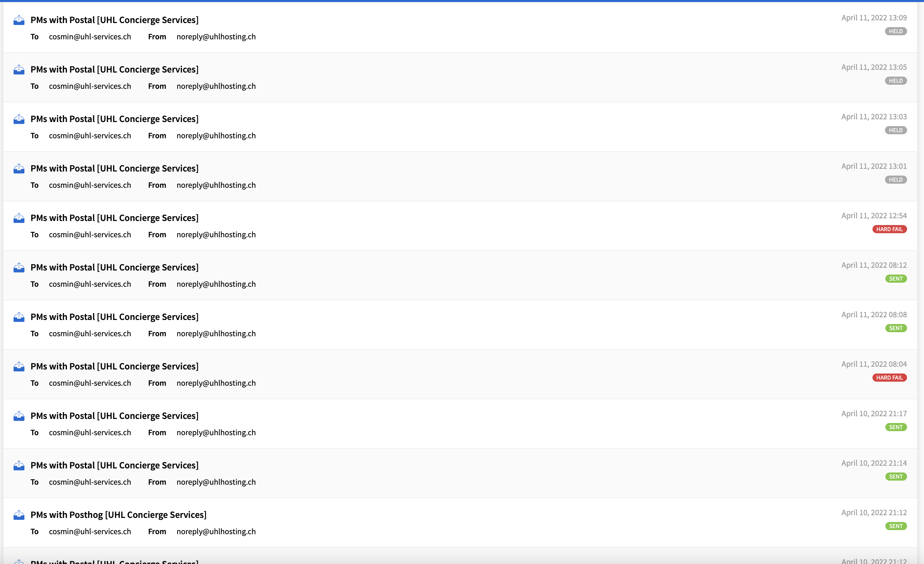Click the April 11, 2022 12:54 timestamp
Image resolution: width=924 pixels, height=564 pixels.
point(874,215)
